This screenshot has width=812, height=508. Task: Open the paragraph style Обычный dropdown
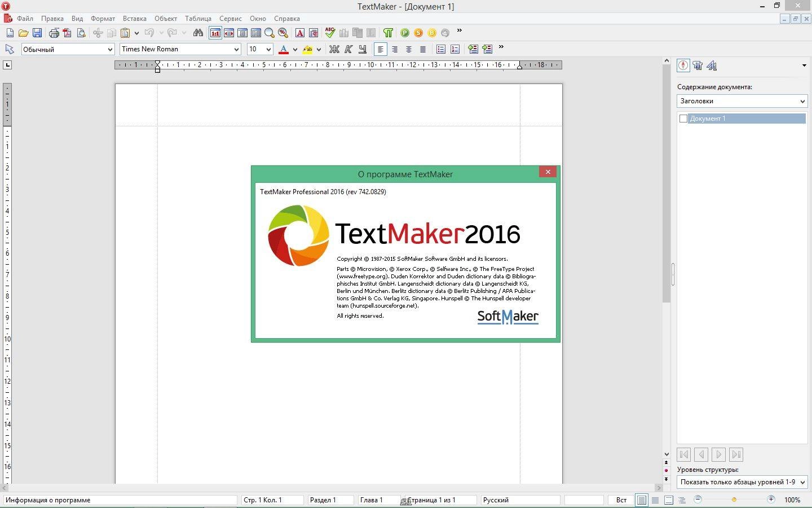point(110,49)
